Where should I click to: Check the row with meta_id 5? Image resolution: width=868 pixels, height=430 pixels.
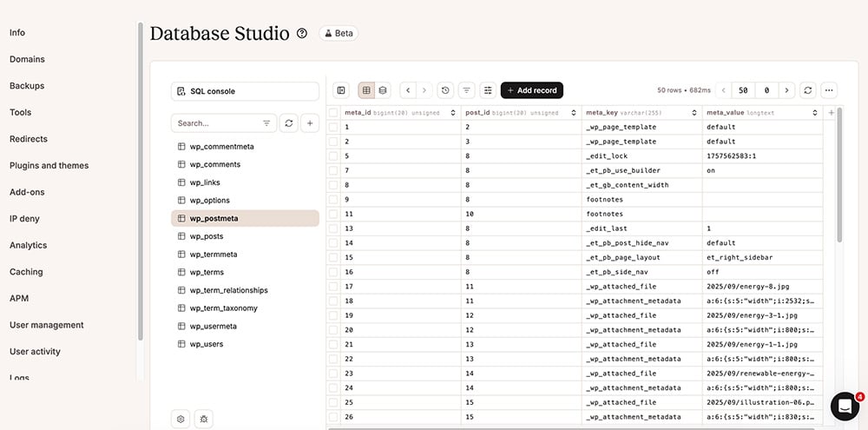coord(333,156)
